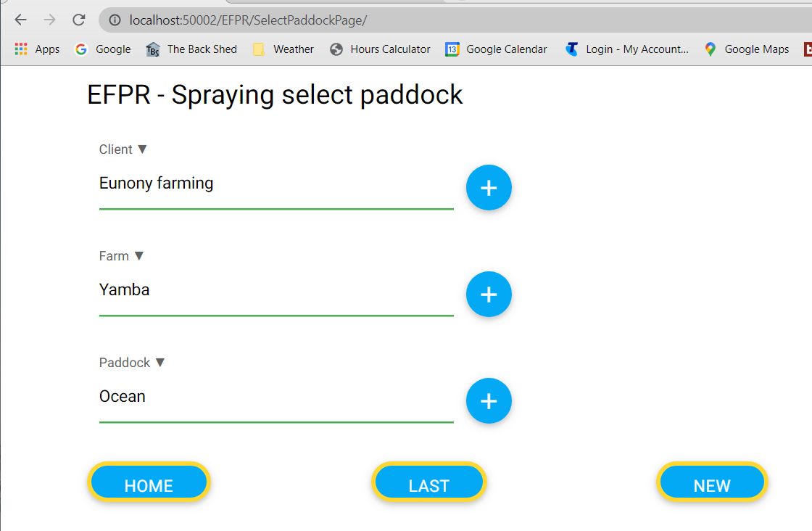
Task: Click the plus icon beside Farm field
Action: coord(489,295)
